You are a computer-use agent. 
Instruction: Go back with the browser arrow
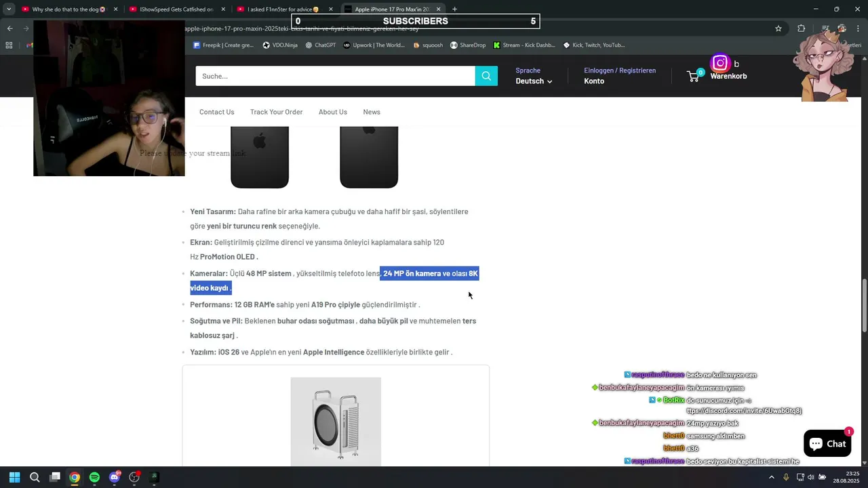tap(9, 28)
